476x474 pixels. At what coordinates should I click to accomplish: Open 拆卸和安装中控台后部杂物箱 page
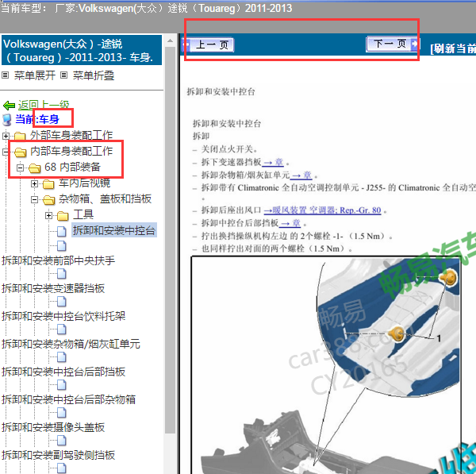(x=69, y=399)
